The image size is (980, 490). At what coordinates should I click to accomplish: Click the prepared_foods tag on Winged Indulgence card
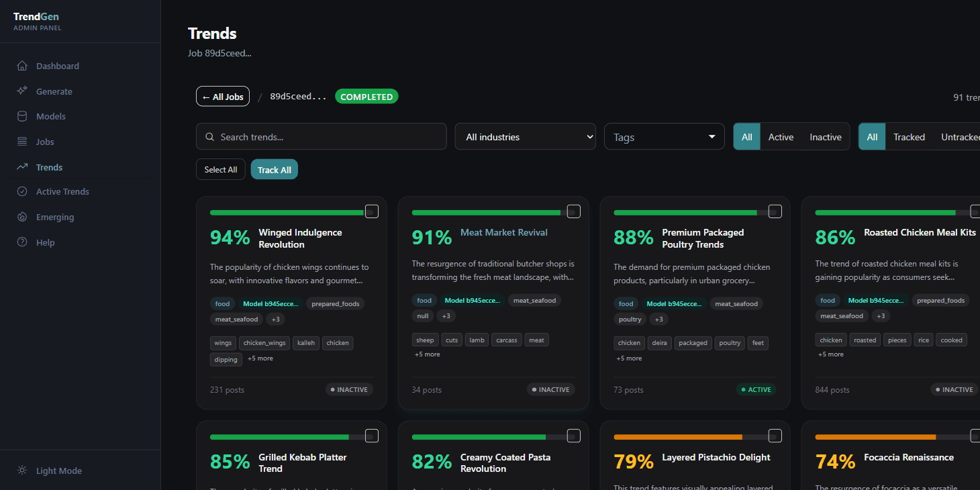pos(336,303)
